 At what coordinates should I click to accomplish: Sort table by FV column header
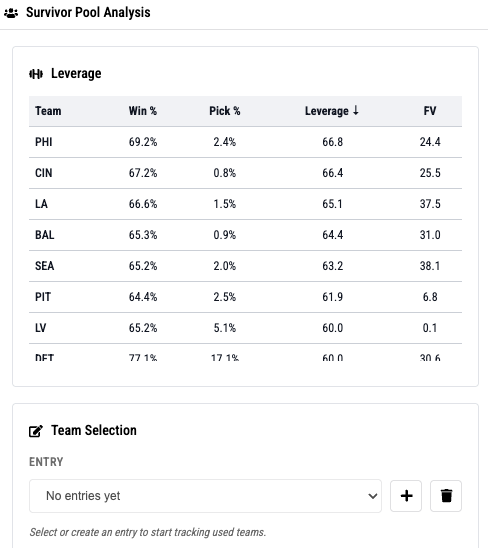[430, 111]
